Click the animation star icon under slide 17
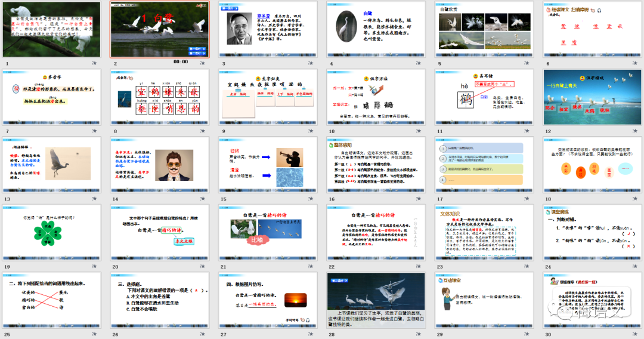Screen dimensions: 644x339 click(x=527, y=199)
